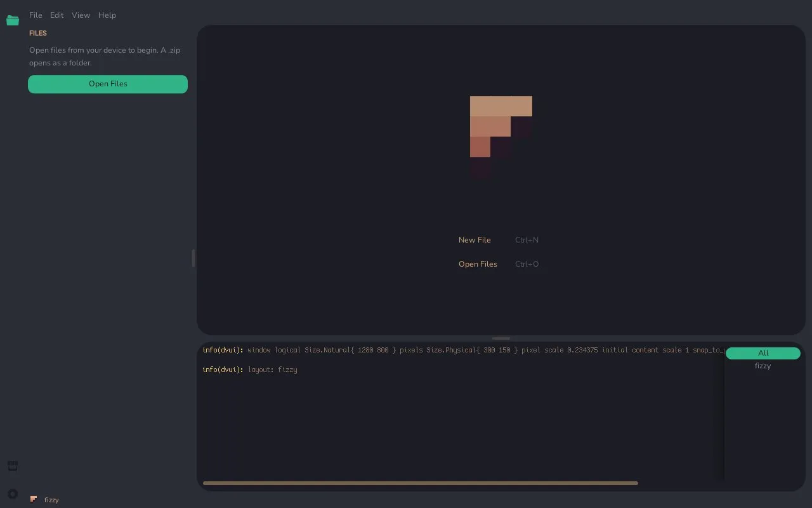
Task: Click Open Files link on the welcome screen
Action: 478,264
